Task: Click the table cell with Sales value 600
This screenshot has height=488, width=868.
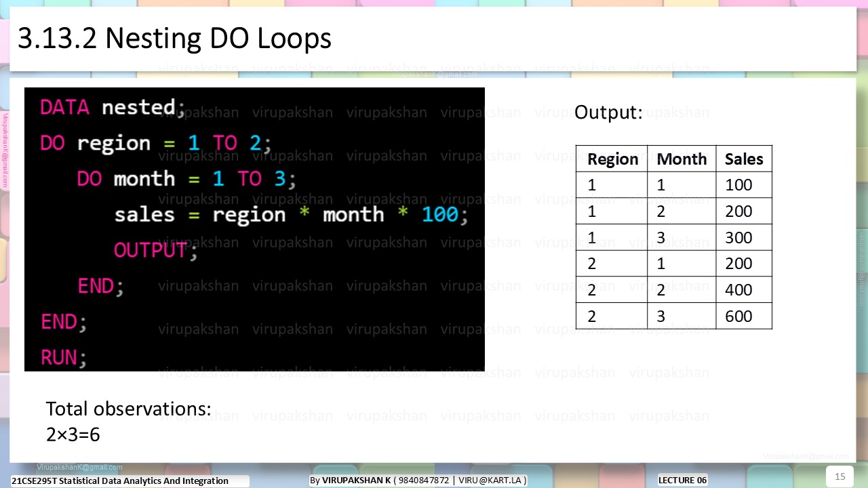Action: click(744, 316)
